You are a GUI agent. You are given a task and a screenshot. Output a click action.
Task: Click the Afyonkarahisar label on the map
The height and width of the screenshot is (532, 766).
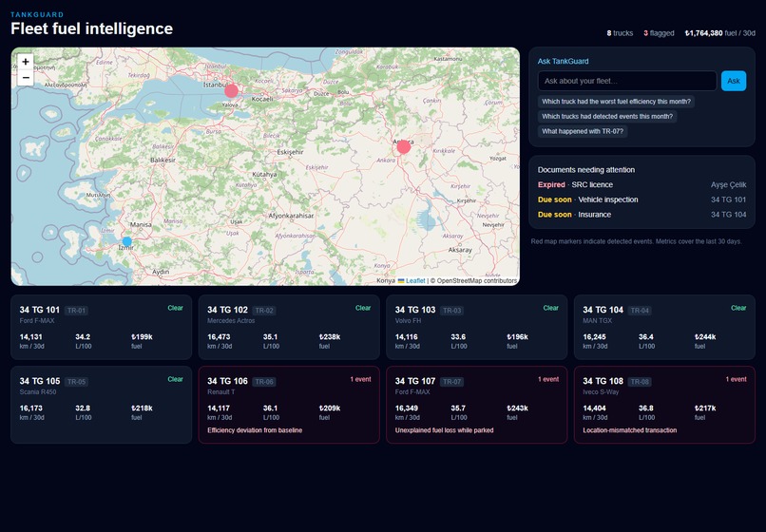click(291, 216)
